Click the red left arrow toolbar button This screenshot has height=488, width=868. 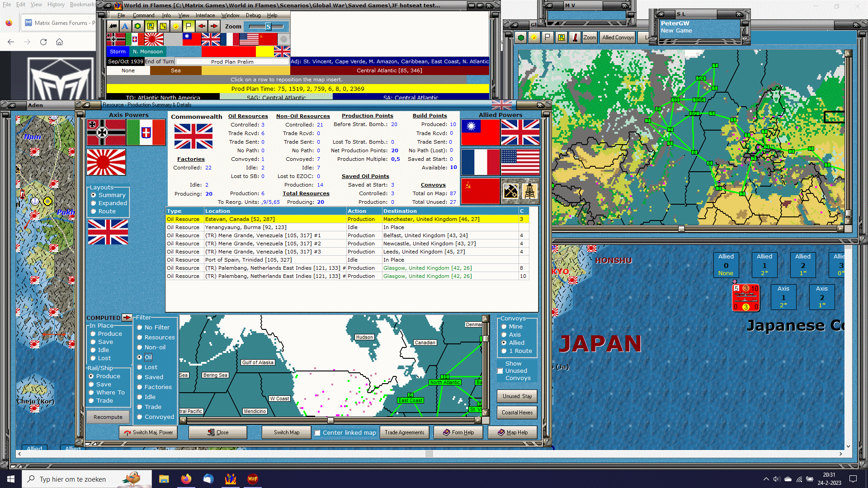point(202,26)
